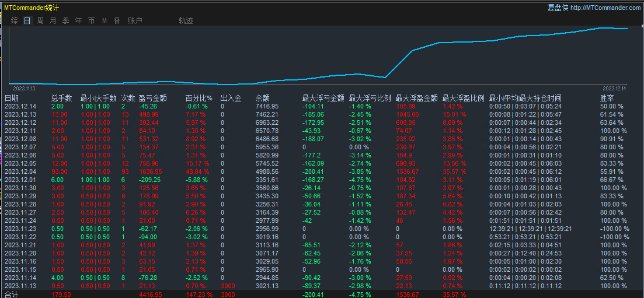The height and width of the screenshot is (298, 644).
Task: Open the 季 quarterly tab
Action: click(x=65, y=20)
